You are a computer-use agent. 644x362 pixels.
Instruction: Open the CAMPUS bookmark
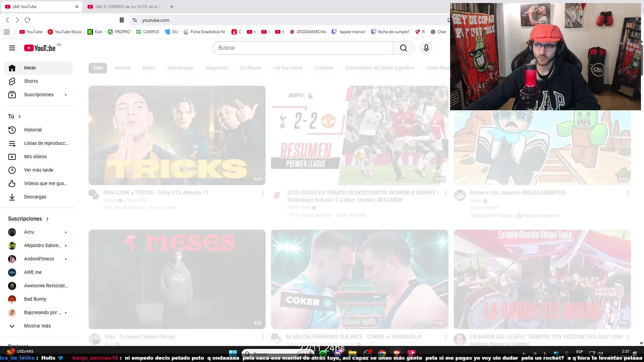(x=147, y=32)
